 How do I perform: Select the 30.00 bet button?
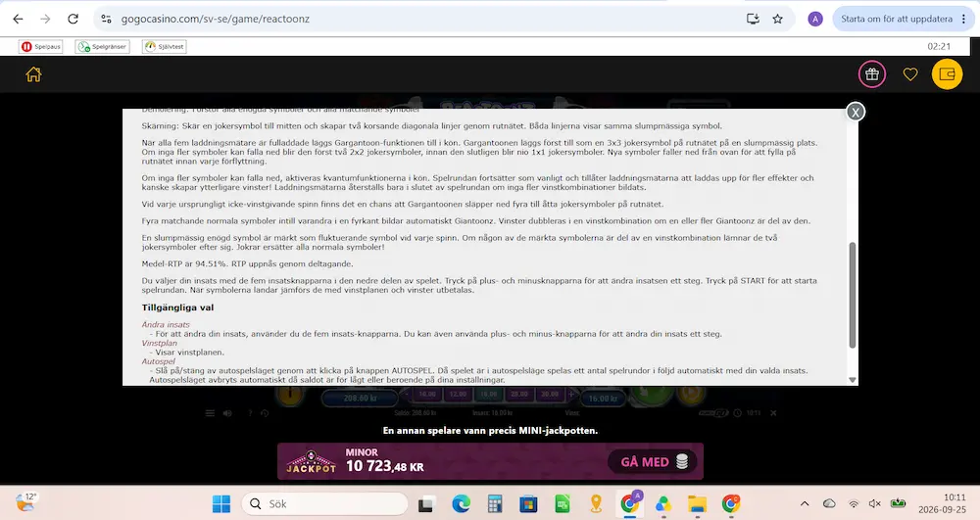(550, 395)
